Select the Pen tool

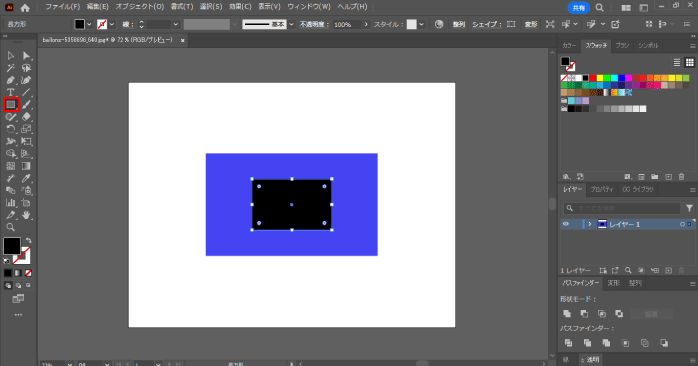tap(11, 80)
